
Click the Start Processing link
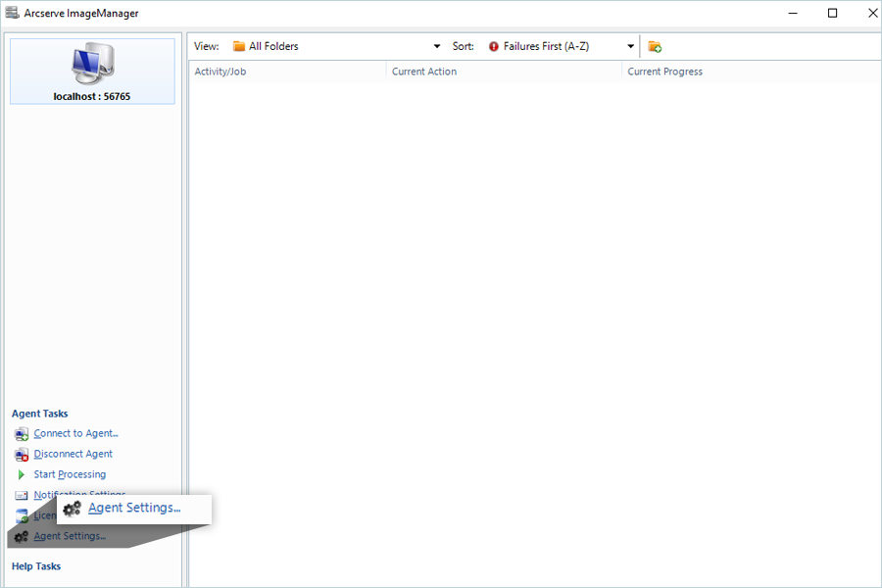point(70,474)
